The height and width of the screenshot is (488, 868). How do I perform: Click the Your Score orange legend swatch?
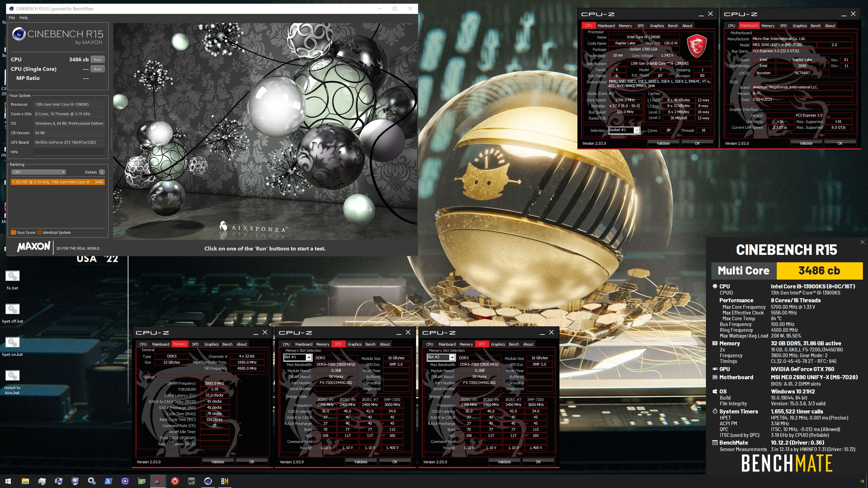[14, 232]
